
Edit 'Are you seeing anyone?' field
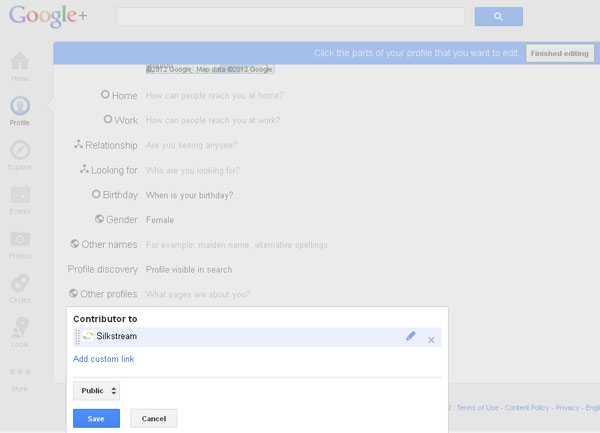(x=191, y=145)
